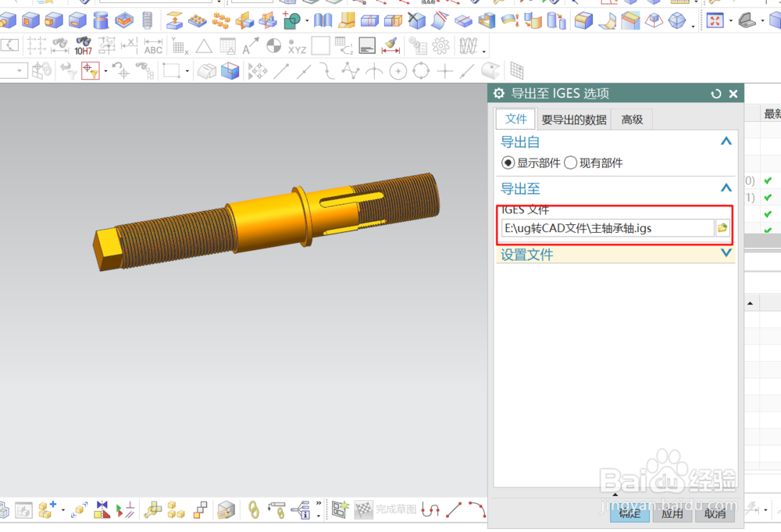781x532 pixels.
Task: Click the 应用 button
Action: 672,513
